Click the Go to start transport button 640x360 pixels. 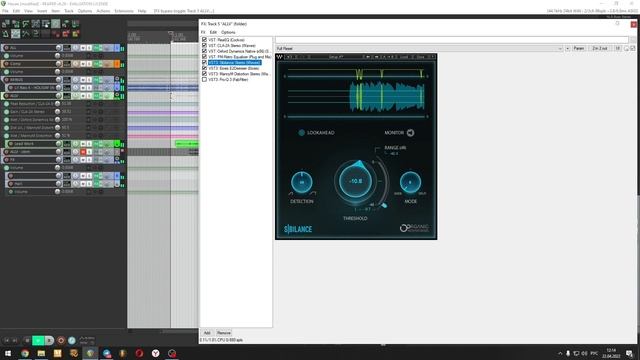coord(7,340)
